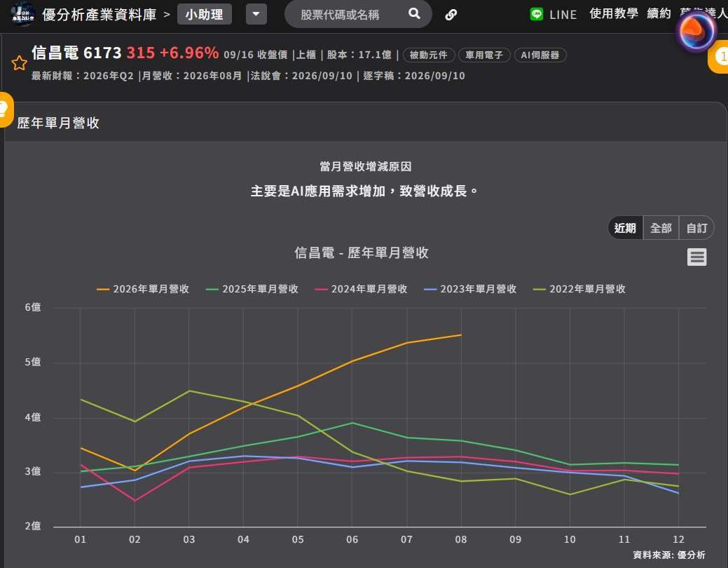Open 使用教學 menu item
Screen dimensions: 728x568
[x=614, y=13]
